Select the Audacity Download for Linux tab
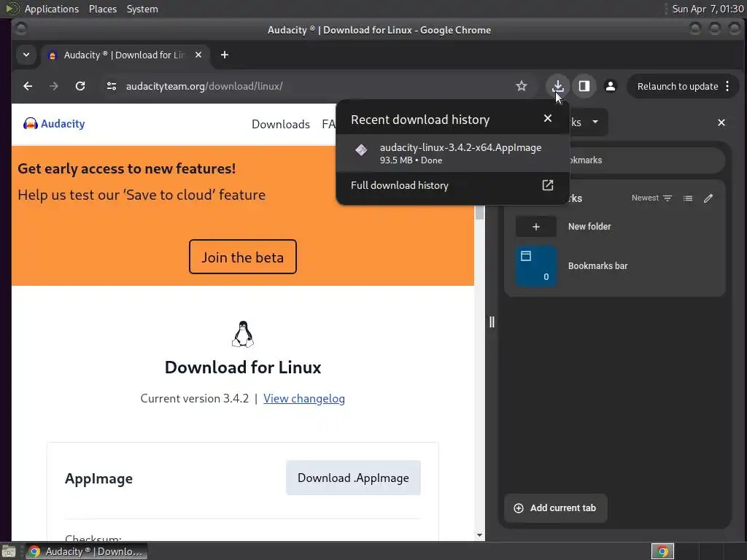This screenshot has height=560, width=747. click(125, 55)
